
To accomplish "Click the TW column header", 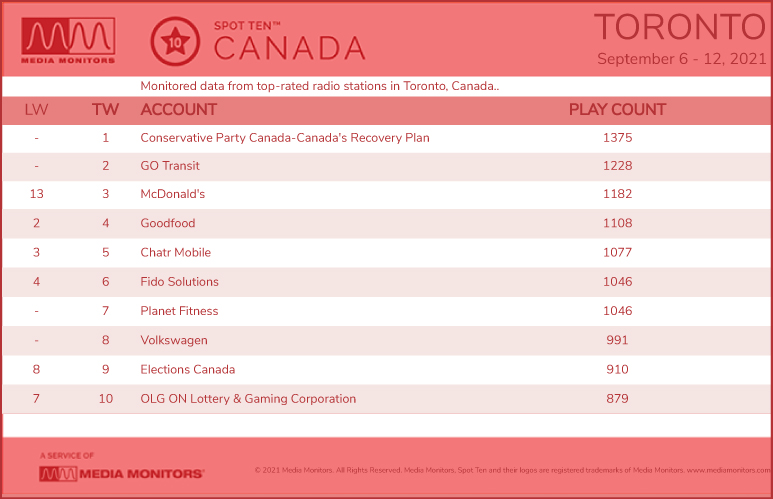I will [x=105, y=109].
